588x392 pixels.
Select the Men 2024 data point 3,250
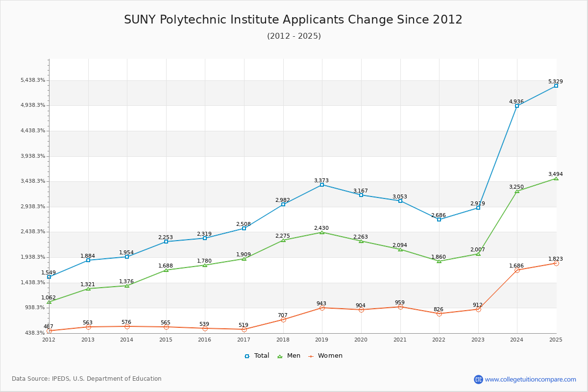517,191
